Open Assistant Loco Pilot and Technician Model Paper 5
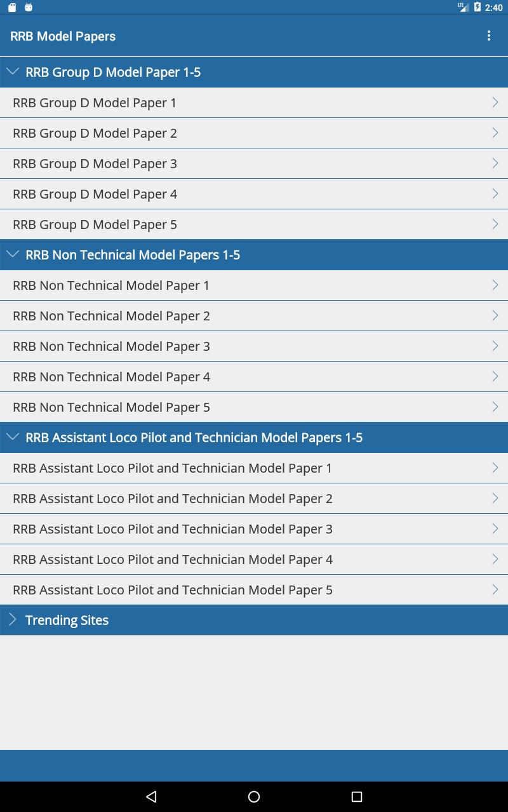Viewport: 508px width, 812px height. coord(254,590)
